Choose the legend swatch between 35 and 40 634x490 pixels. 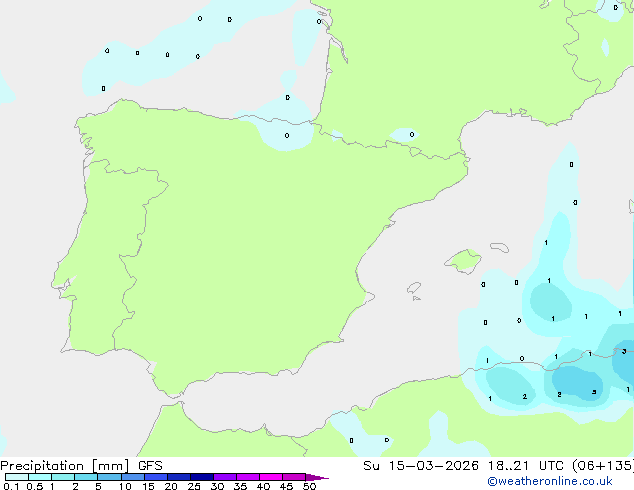(248, 477)
